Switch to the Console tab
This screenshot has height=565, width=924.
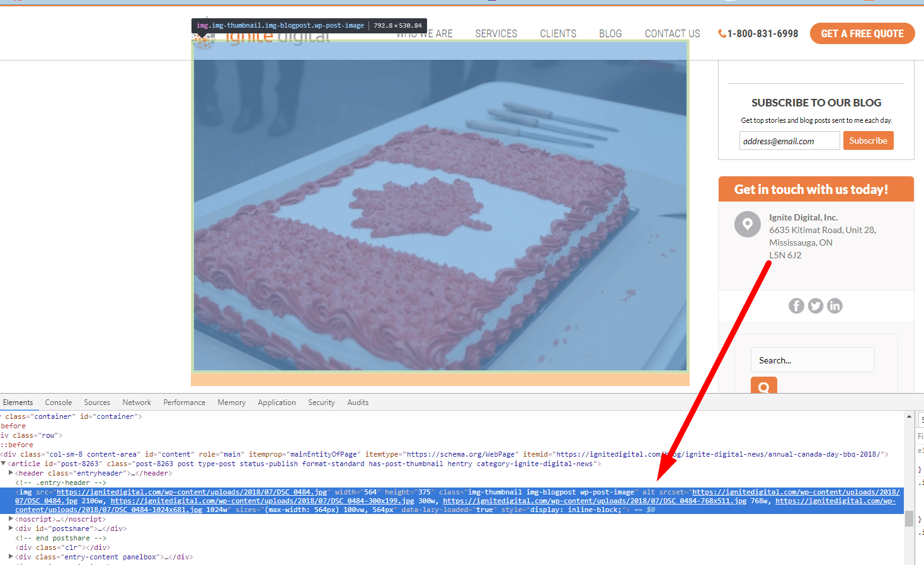58,402
